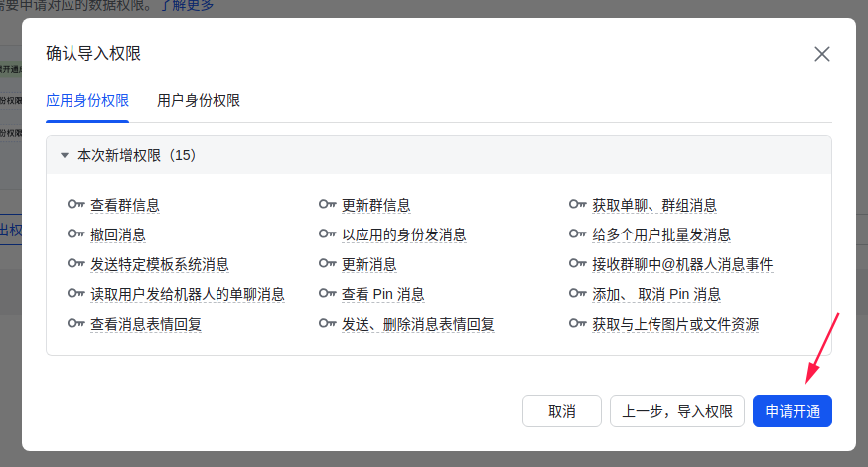Click the 查看消息表情回复 permission text
868x467 pixels.
[146, 324]
